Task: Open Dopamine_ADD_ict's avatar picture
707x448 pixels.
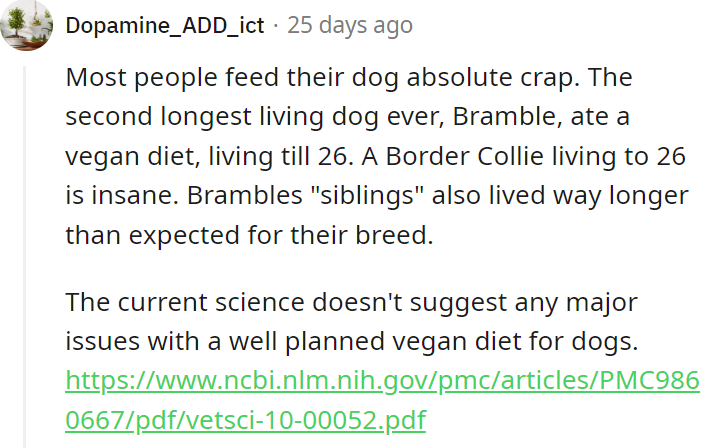Action: click(26, 25)
